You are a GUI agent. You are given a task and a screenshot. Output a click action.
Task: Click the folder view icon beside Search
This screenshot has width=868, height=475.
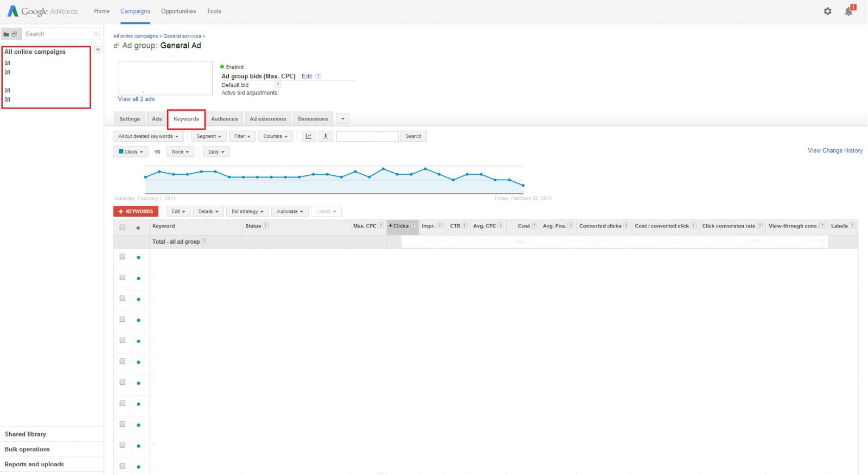[x=7, y=34]
